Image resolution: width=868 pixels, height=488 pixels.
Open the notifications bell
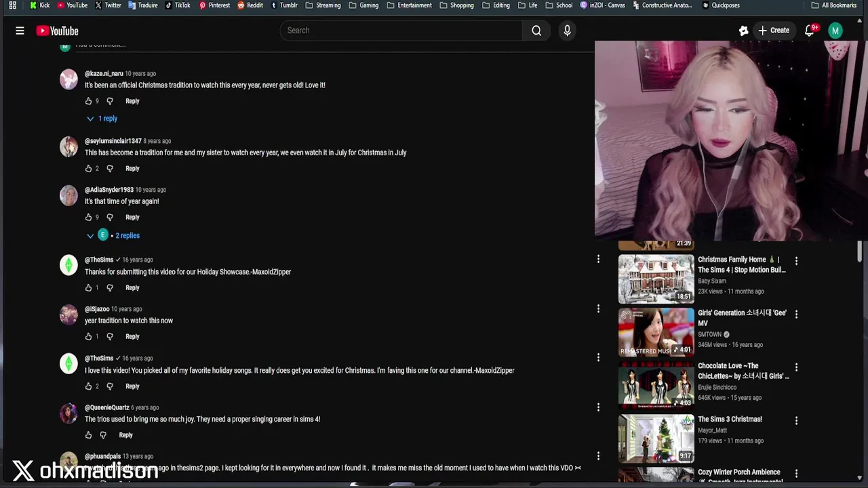[810, 30]
